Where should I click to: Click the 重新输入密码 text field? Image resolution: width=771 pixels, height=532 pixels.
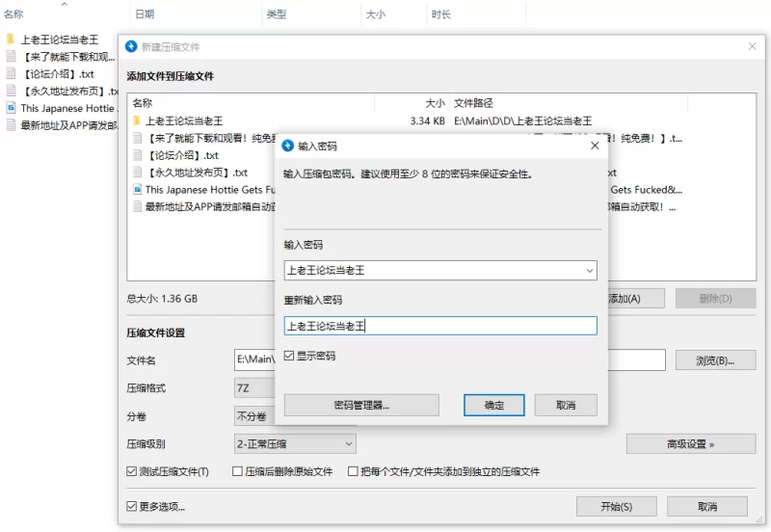pyautogui.click(x=440, y=326)
